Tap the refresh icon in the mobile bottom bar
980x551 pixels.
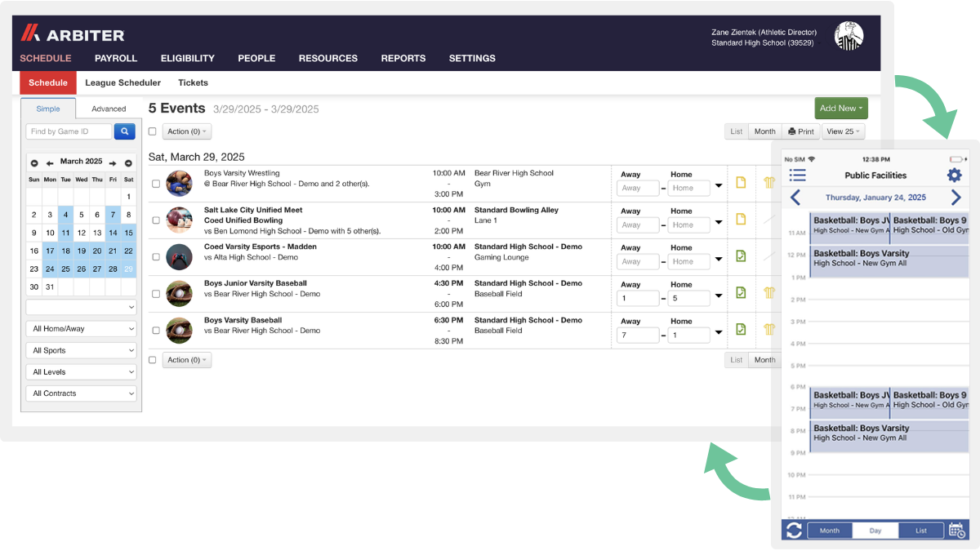tap(793, 530)
